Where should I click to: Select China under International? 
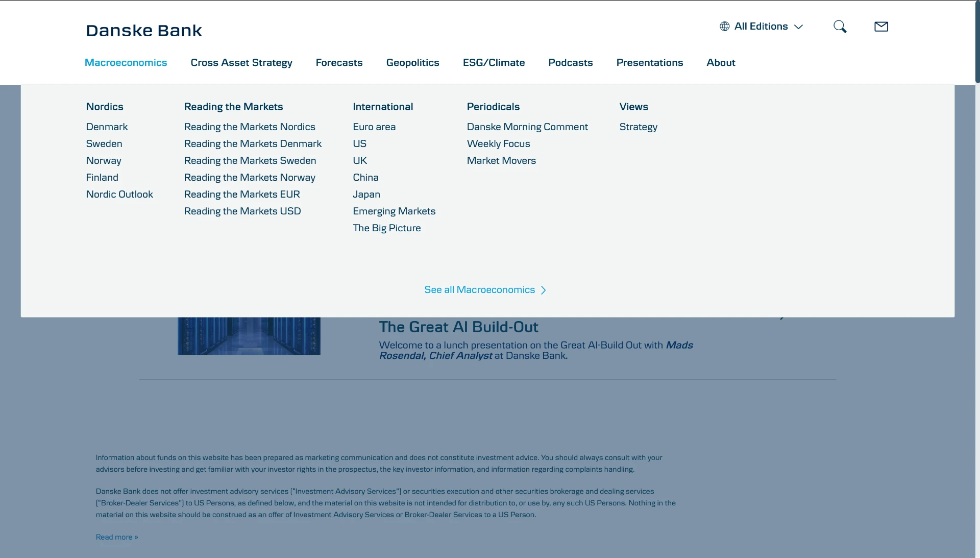(365, 177)
